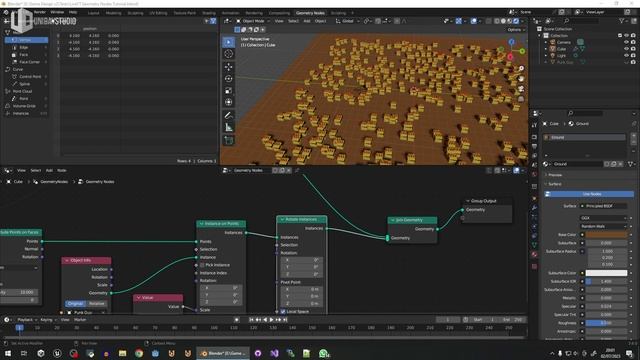Switch to the Modeling workspace tab
640x360 pixels.
(113, 13)
